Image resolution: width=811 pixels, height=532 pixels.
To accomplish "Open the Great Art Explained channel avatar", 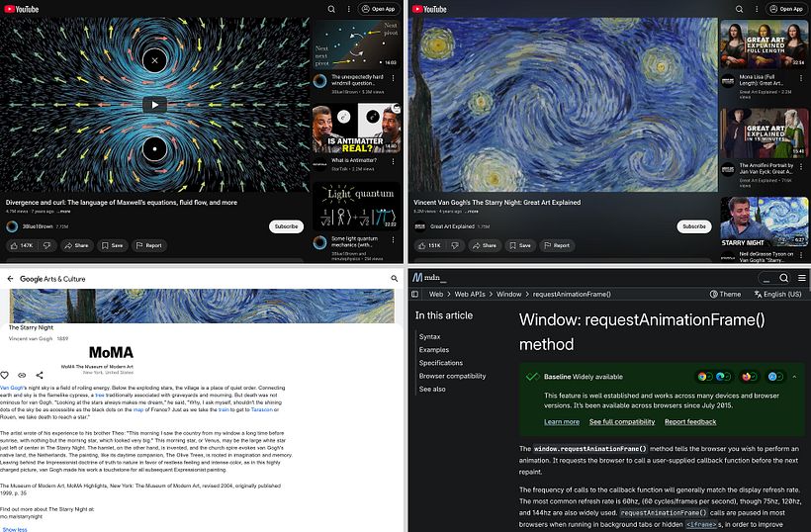I will 420,226.
